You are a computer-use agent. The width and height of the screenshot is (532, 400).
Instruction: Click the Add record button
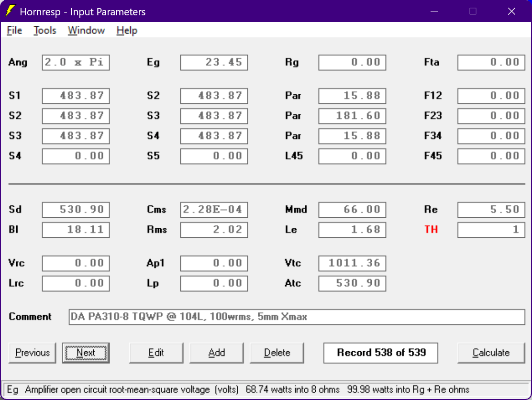(216, 353)
